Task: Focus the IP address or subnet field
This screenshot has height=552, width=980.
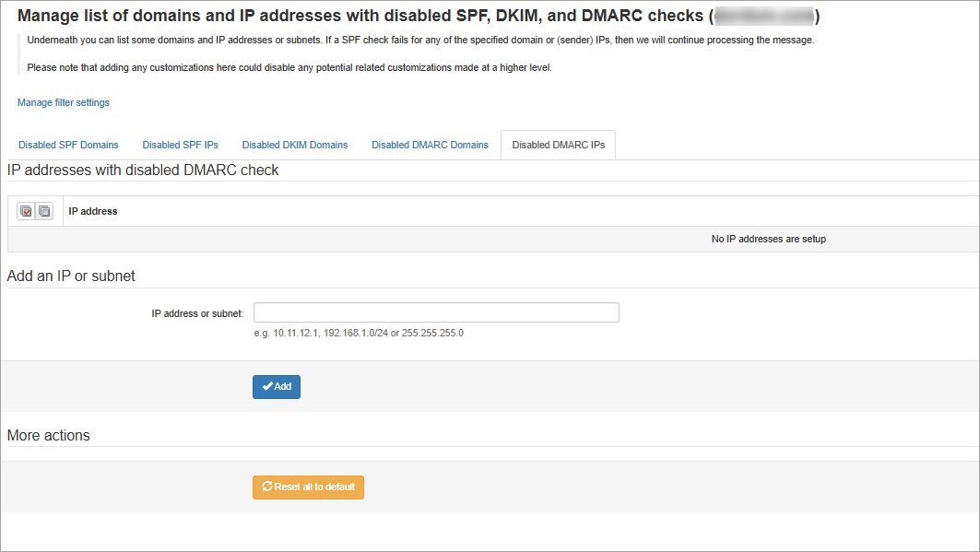Action: click(x=436, y=312)
